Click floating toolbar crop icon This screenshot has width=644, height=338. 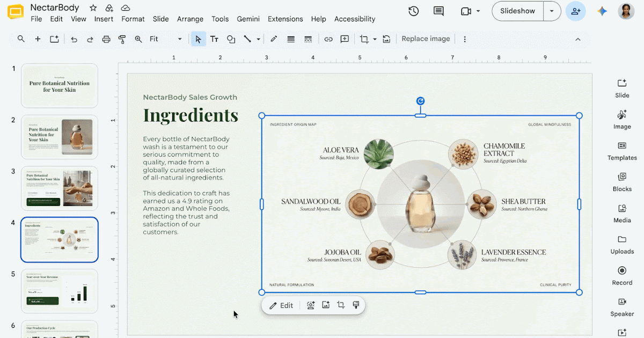pos(341,305)
